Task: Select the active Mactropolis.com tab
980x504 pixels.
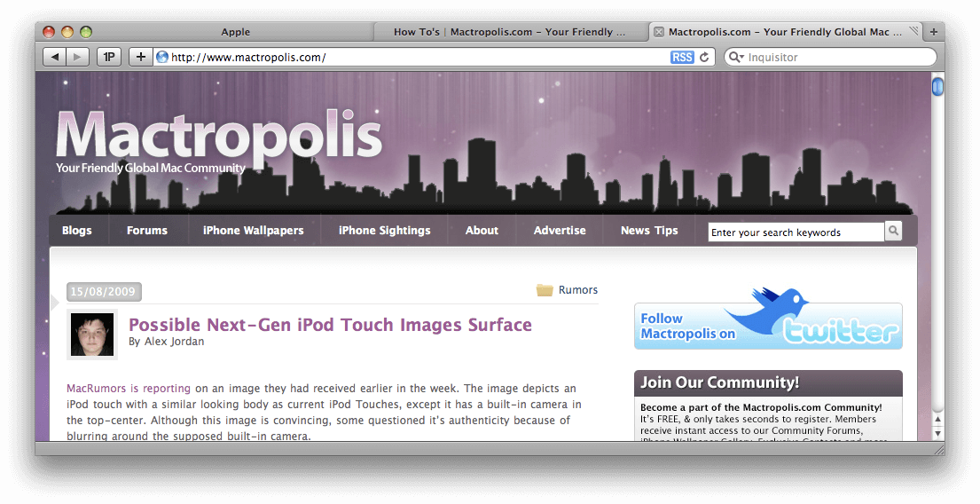Action: (x=785, y=32)
